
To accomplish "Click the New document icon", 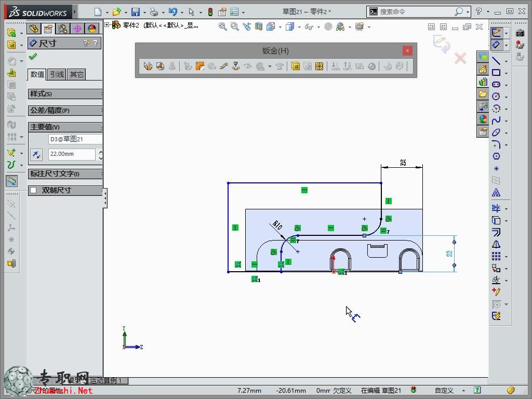I will [x=98, y=12].
